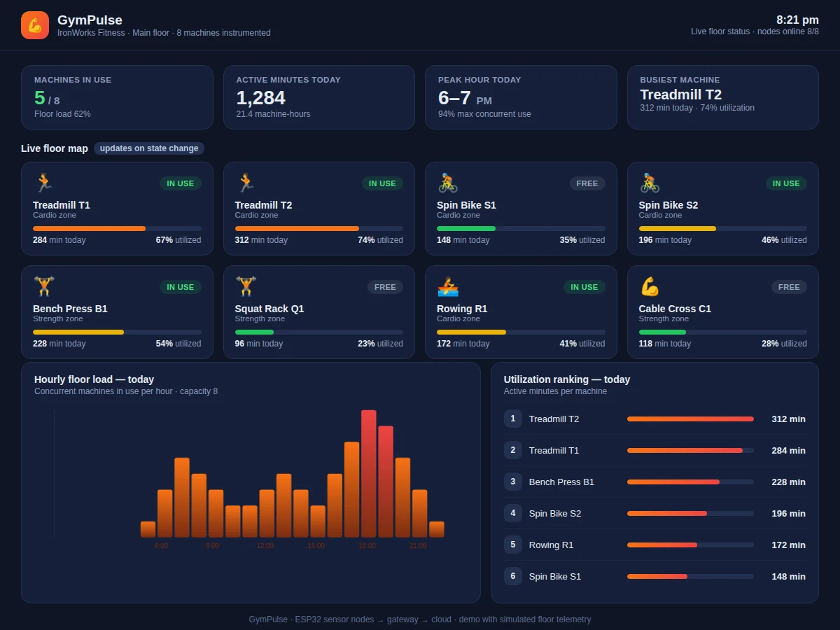Select the Rowing R1 rowboat icon
Screen dimensions: 840x630
click(x=448, y=287)
